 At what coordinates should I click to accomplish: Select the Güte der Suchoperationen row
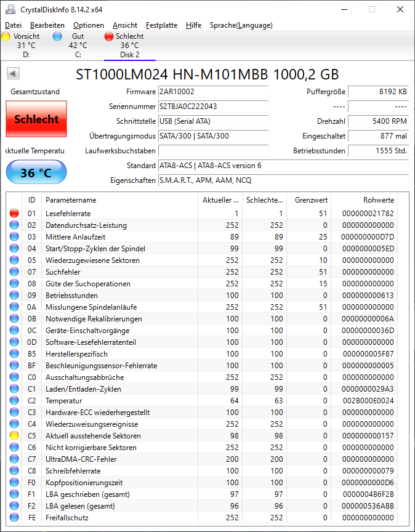[x=202, y=283]
